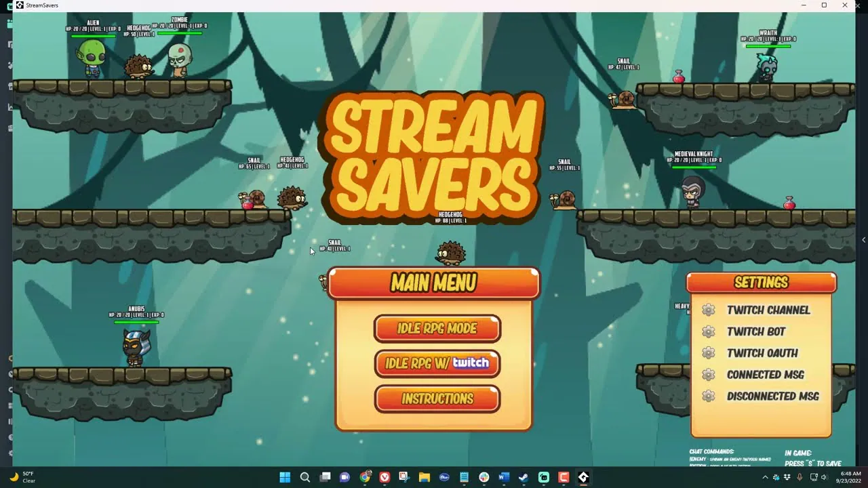Click the gear icon beside Connected Msg
Screen dimensions: 868x488
[709, 374]
